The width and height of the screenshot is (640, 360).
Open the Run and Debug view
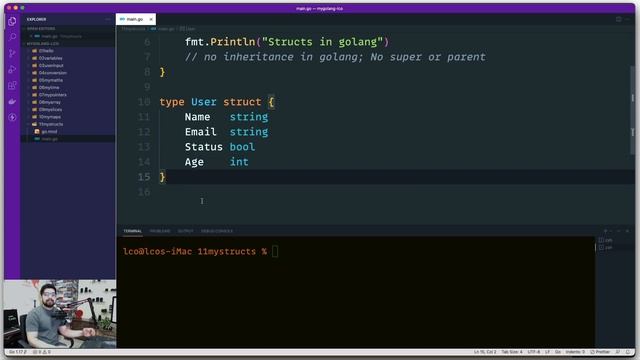coord(12,69)
